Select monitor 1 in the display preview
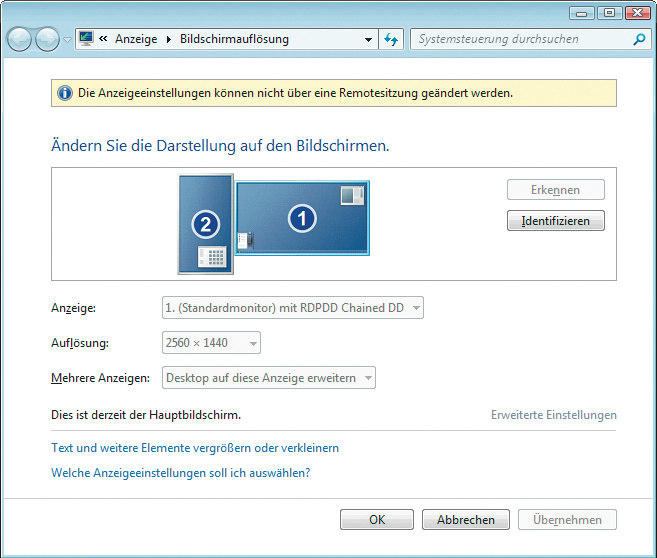The height and width of the screenshot is (558, 657). 302,218
